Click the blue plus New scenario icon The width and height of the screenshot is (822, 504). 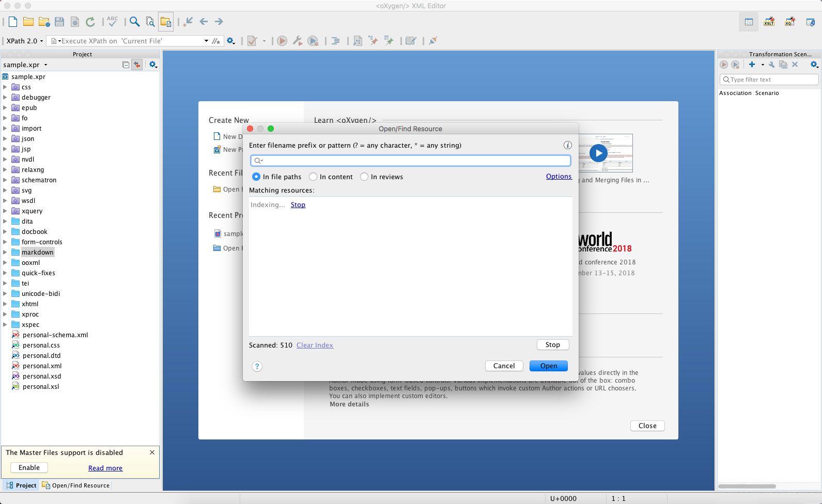(752, 65)
